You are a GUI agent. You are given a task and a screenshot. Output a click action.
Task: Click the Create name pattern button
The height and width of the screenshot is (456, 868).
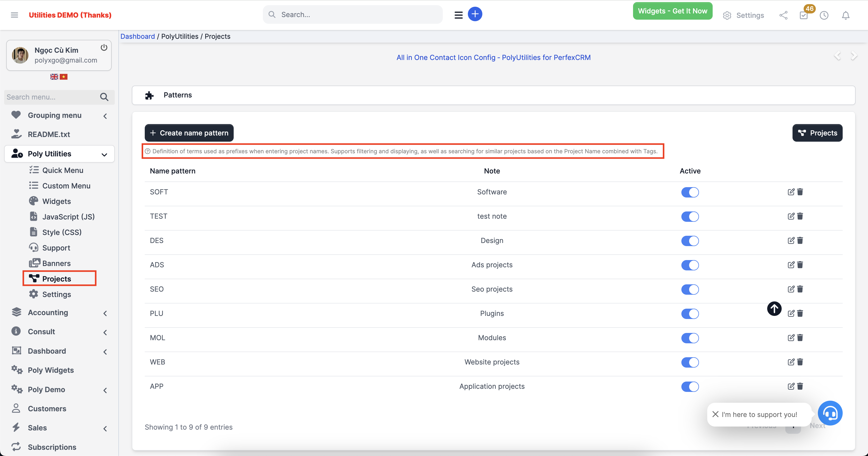[x=189, y=133]
